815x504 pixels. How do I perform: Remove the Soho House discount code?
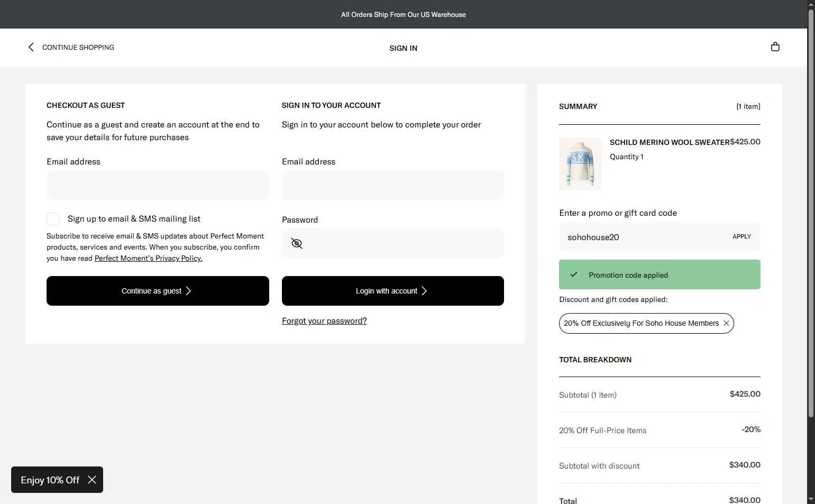click(726, 323)
